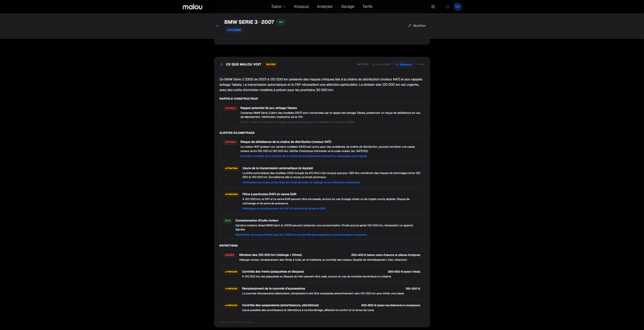Click the 'MALOU peut faire des erreurs' disclaimer

pos(237,322)
